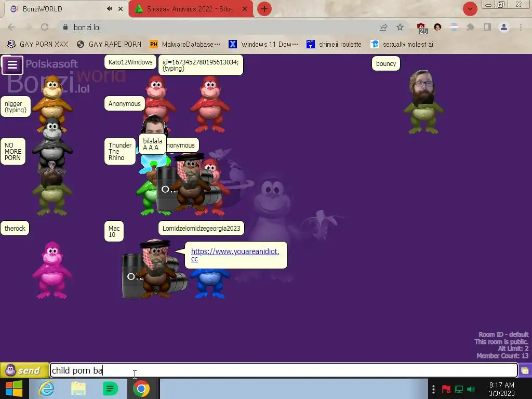Bookmark this page with the star icon

tap(400, 27)
